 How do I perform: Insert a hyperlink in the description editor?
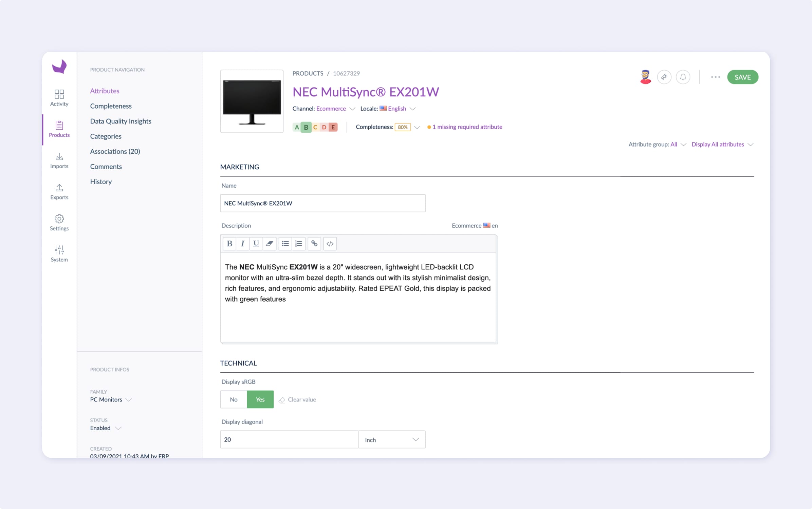coord(314,243)
